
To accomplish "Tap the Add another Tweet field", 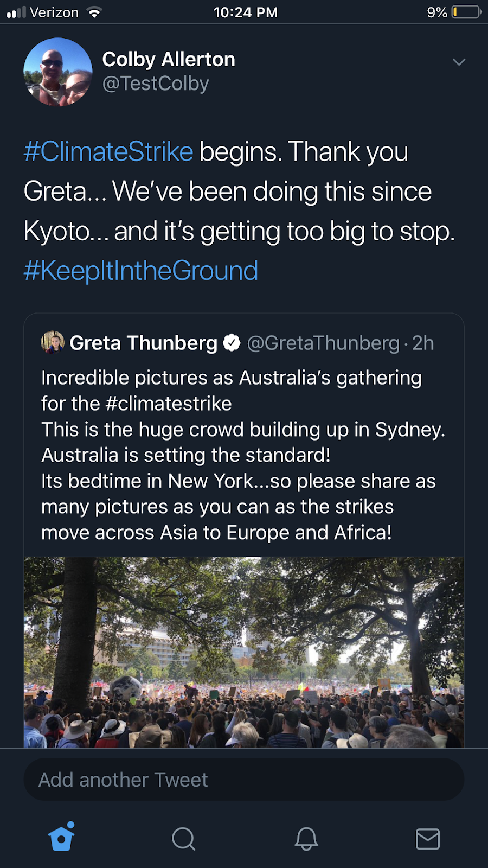I will (x=243, y=780).
